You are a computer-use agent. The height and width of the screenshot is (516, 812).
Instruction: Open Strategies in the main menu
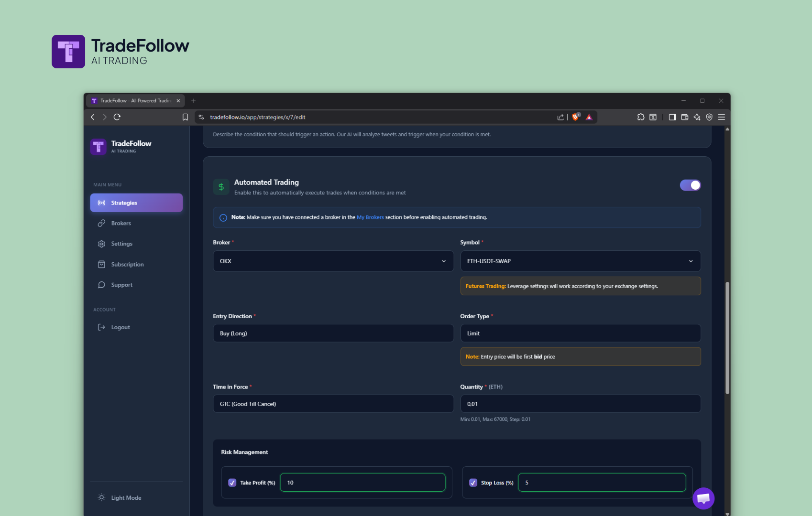(136, 203)
